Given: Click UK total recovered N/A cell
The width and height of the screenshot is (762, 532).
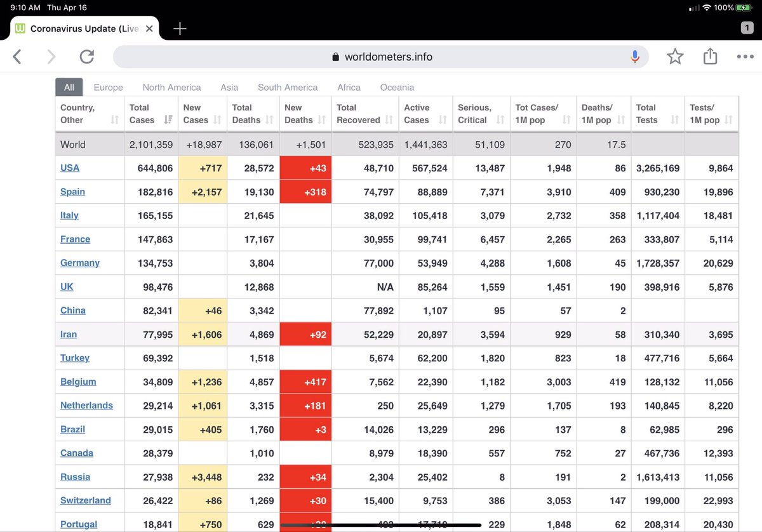Looking at the screenshot, I should (365, 287).
